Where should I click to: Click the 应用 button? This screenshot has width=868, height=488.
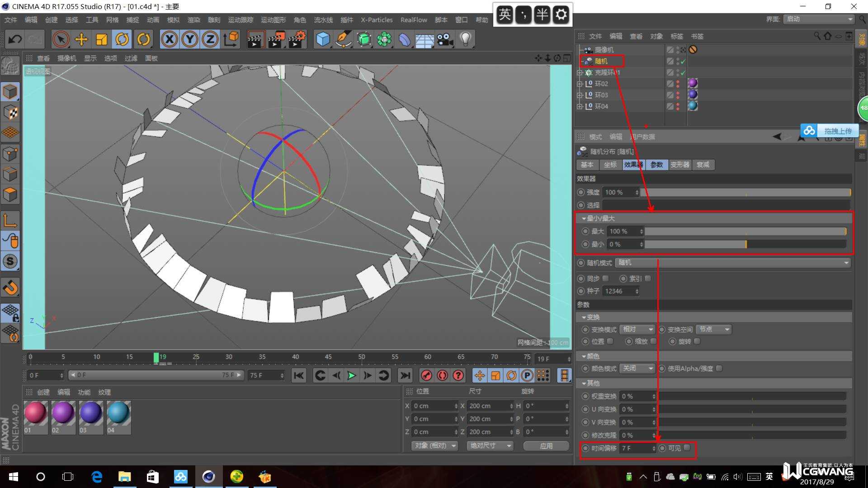546,446
